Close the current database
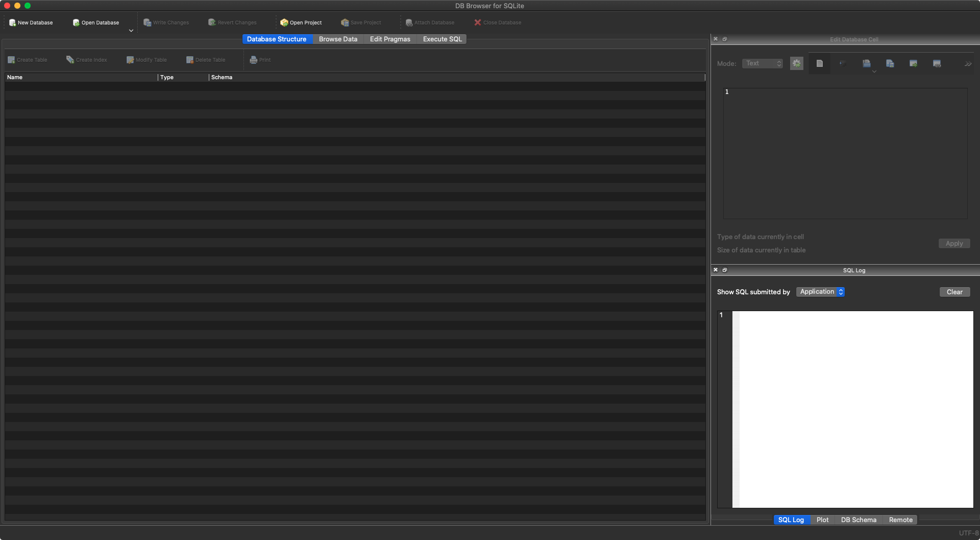 [x=497, y=22]
